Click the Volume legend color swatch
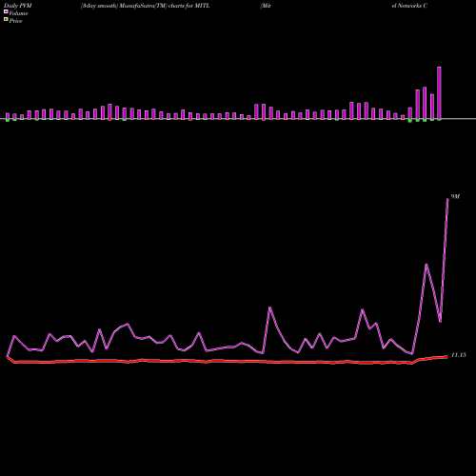Screen dimensions: 476x476 tap(6, 11)
